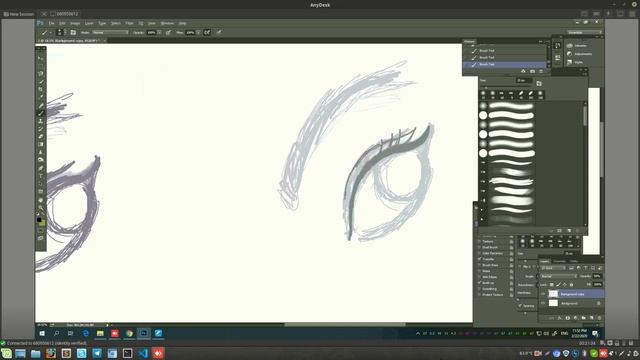
Task: Select the Eraser tool
Action: point(41,136)
